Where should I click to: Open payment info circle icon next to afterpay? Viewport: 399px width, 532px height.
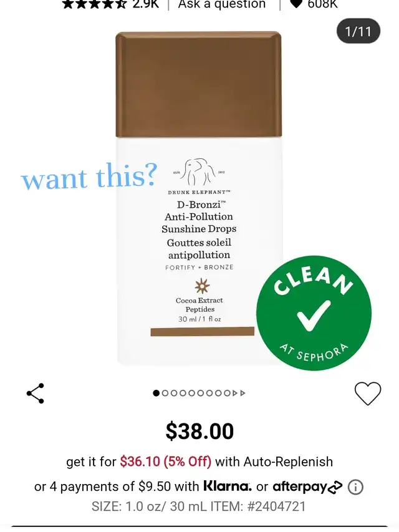tap(355, 487)
